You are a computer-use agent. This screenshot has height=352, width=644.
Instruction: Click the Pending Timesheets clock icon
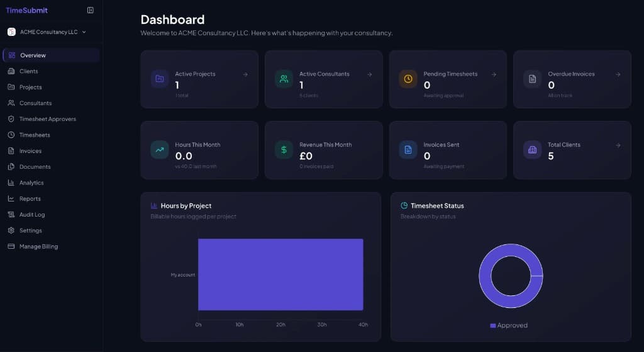(x=408, y=79)
